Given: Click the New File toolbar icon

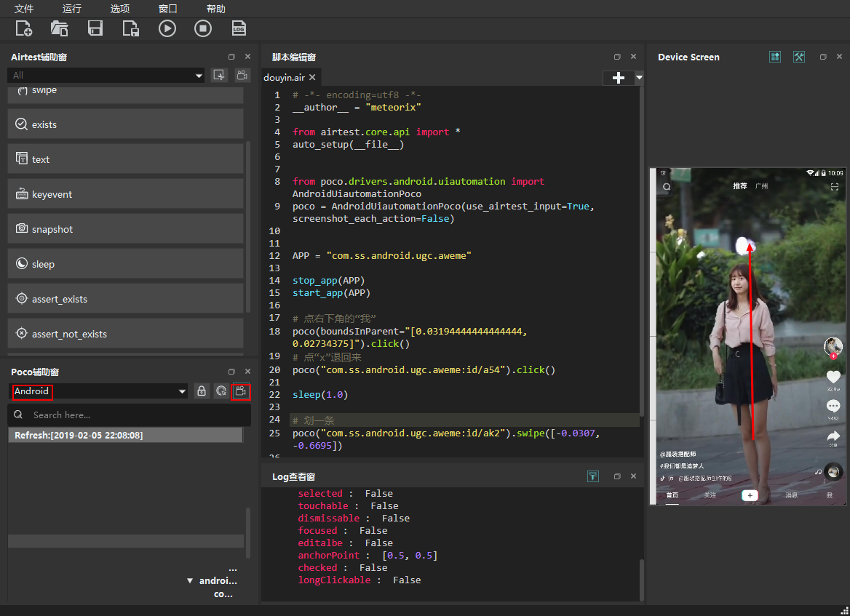Looking at the screenshot, I should click(23, 28).
